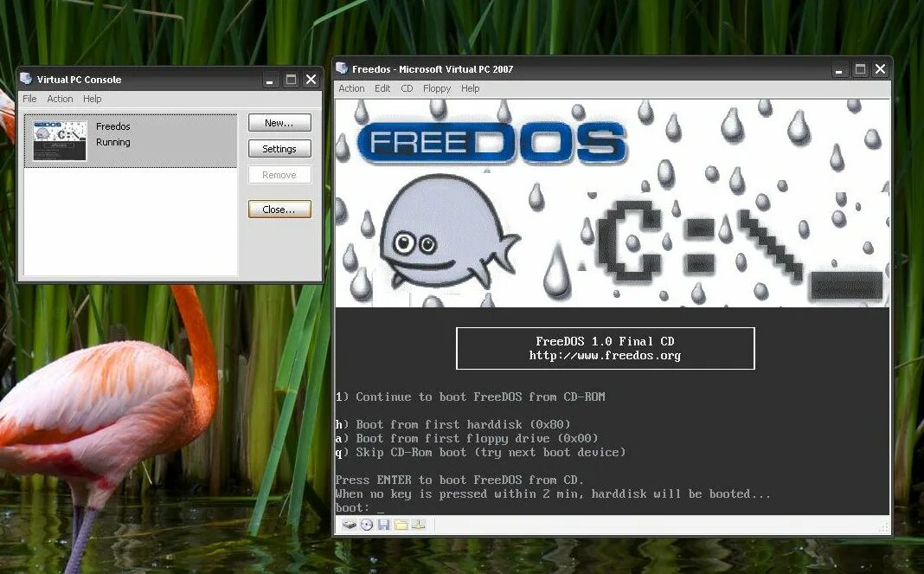Click the boot: prompt in the guest screen
This screenshot has width=924, height=574.
[352, 508]
